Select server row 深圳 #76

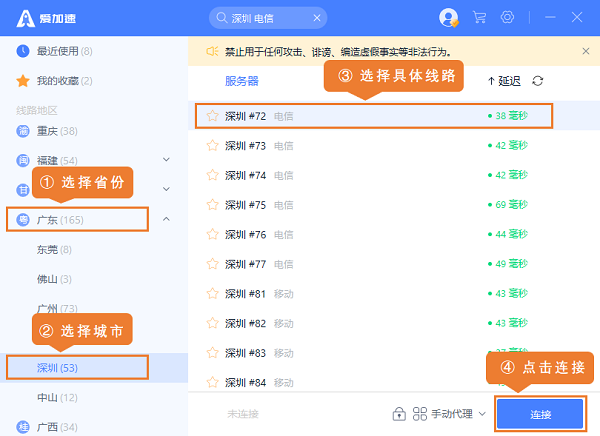(394, 234)
